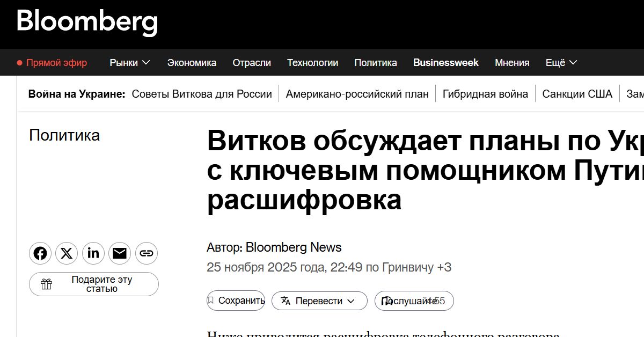Follow the Санкции США link
Viewport: 644px width, 337px height.
pyautogui.click(x=577, y=93)
